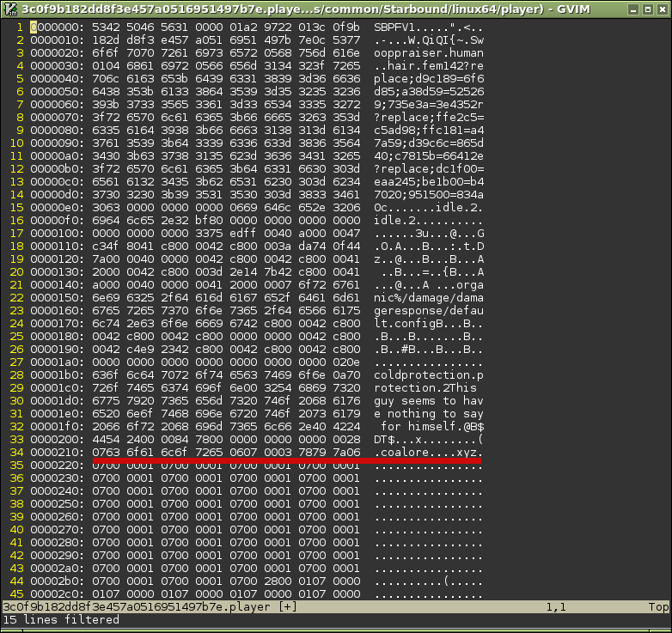Click the 'guy seems to hav' text
The width and height of the screenshot is (672, 633).
[x=429, y=401]
